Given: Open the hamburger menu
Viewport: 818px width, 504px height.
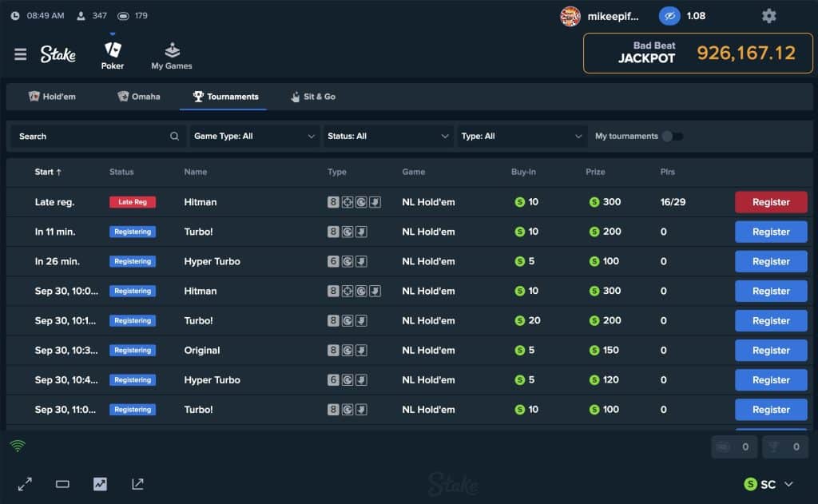Looking at the screenshot, I should [21, 54].
